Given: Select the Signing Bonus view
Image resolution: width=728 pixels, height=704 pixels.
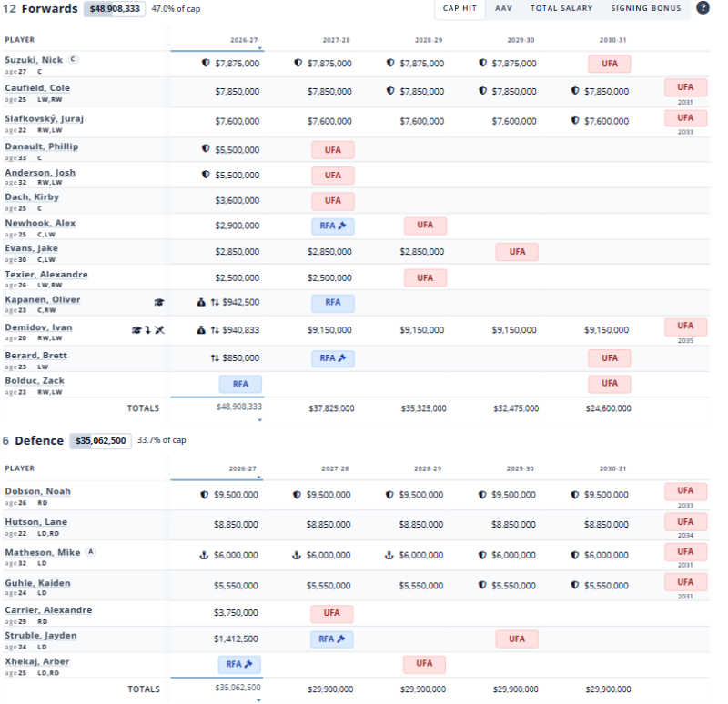Looking at the screenshot, I should [x=645, y=8].
